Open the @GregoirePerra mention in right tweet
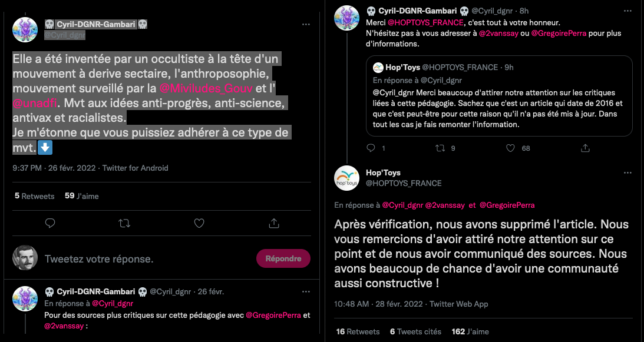This screenshot has width=644, height=342. pos(559,34)
